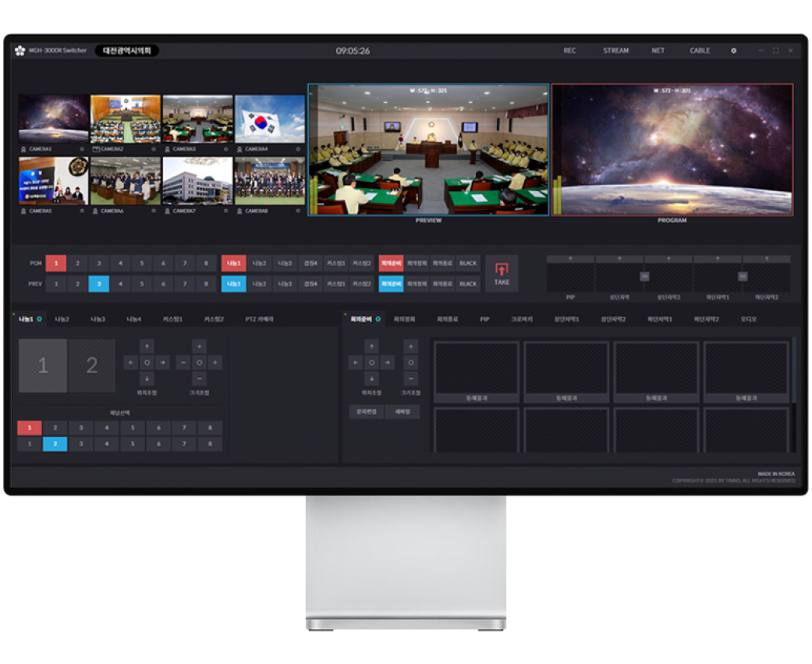Viewport: 812px width, 664px height.
Task: Switch to the PTZ 카메라 tab
Action: 260,319
